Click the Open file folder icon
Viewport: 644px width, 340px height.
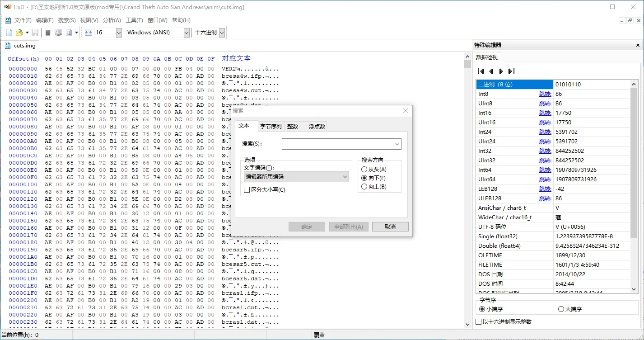pos(19,33)
